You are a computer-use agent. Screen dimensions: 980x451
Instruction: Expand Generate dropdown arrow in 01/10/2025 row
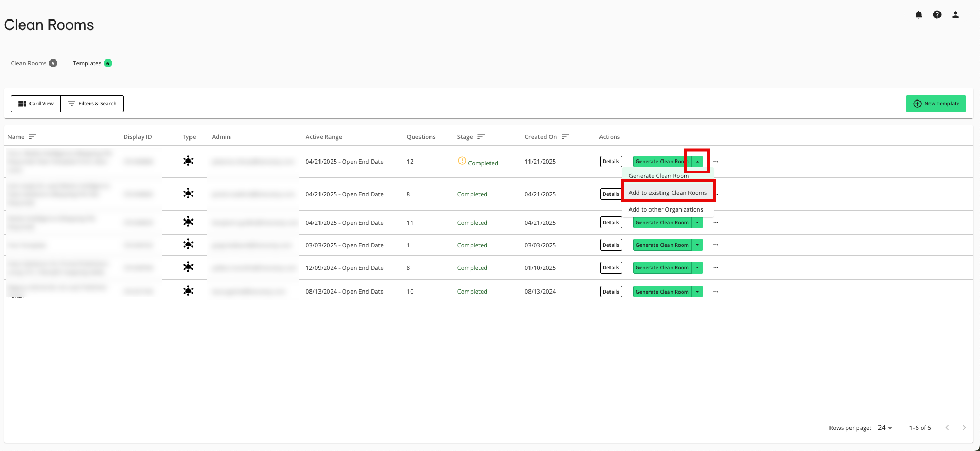697,267
